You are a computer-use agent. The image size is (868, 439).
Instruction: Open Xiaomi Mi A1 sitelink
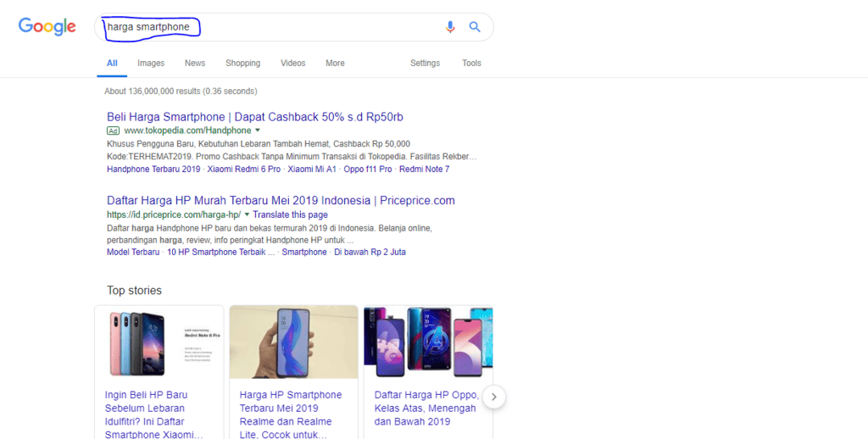[x=312, y=169]
